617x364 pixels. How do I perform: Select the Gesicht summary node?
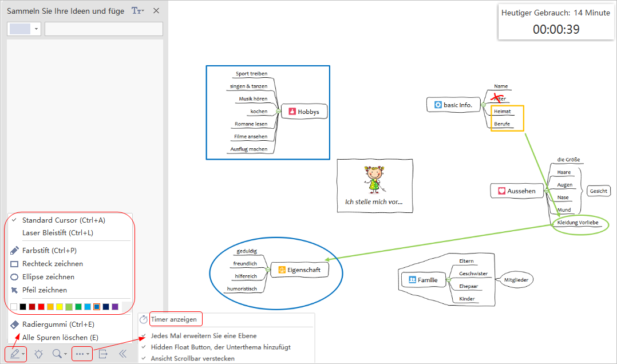coord(598,191)
